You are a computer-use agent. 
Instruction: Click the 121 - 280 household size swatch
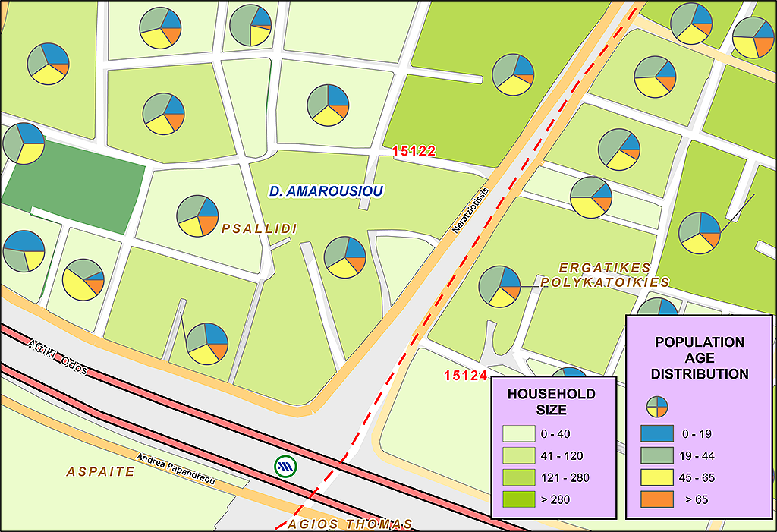tap(519, 477)
